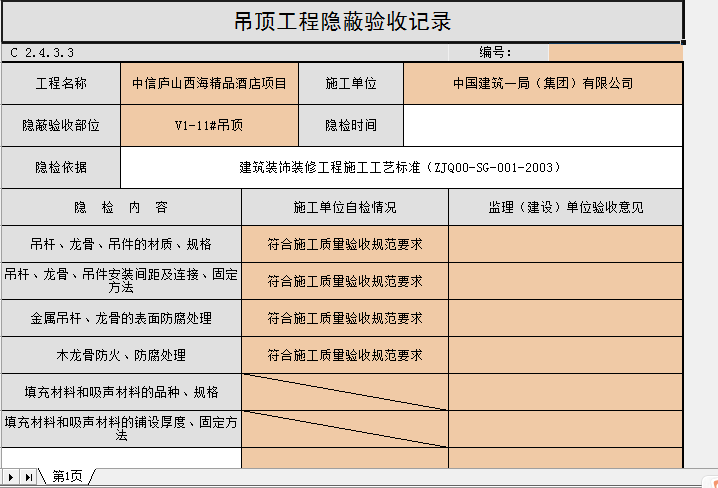Select the 中国建筑一局 construction company cell
This screenshot has height=488, width=718.
pos(543,84)
